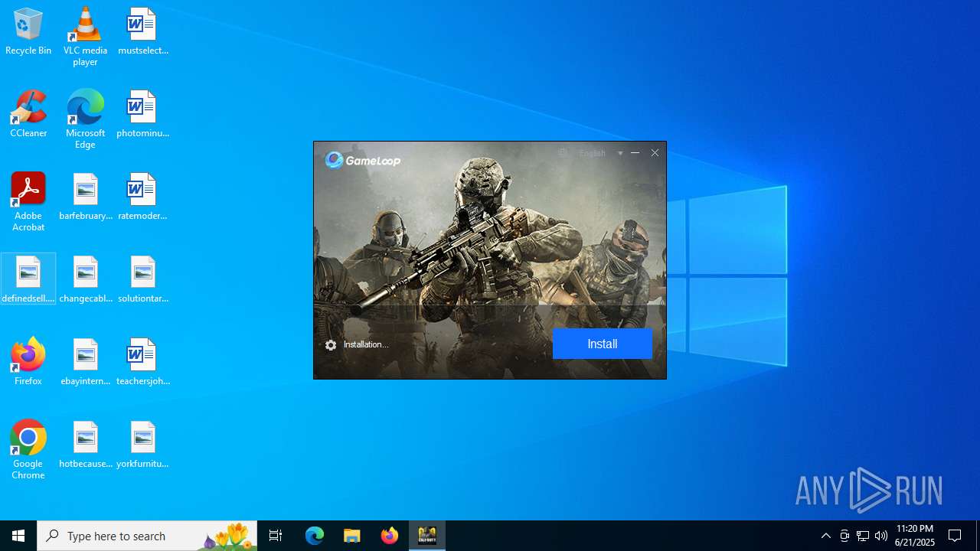Click the taskbar search box
980x551 pixels.
[147, 536]
